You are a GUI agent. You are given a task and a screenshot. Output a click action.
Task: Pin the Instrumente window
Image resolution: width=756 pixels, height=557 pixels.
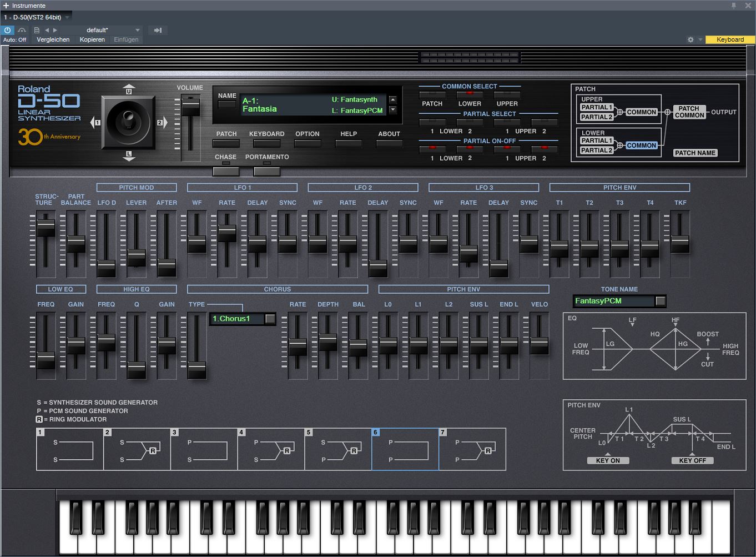733,6
